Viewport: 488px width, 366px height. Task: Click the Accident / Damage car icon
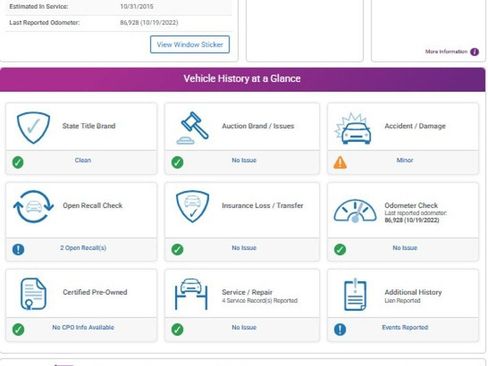(353, 129)
